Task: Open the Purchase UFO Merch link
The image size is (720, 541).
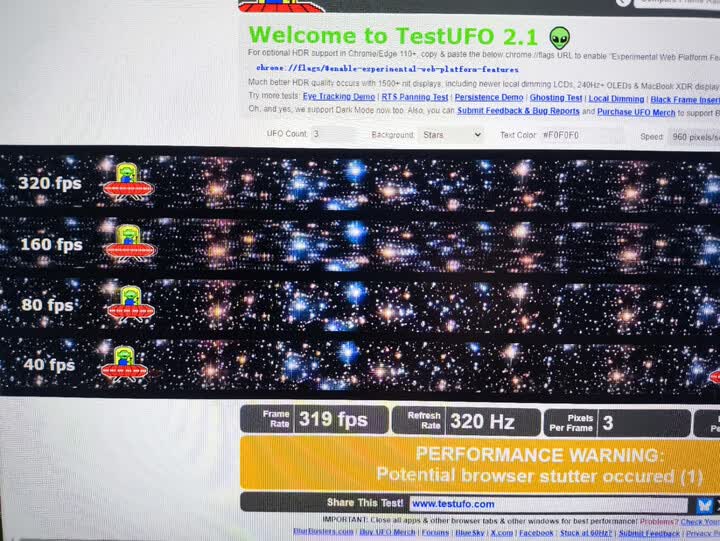Action: [x=636, y=112]
